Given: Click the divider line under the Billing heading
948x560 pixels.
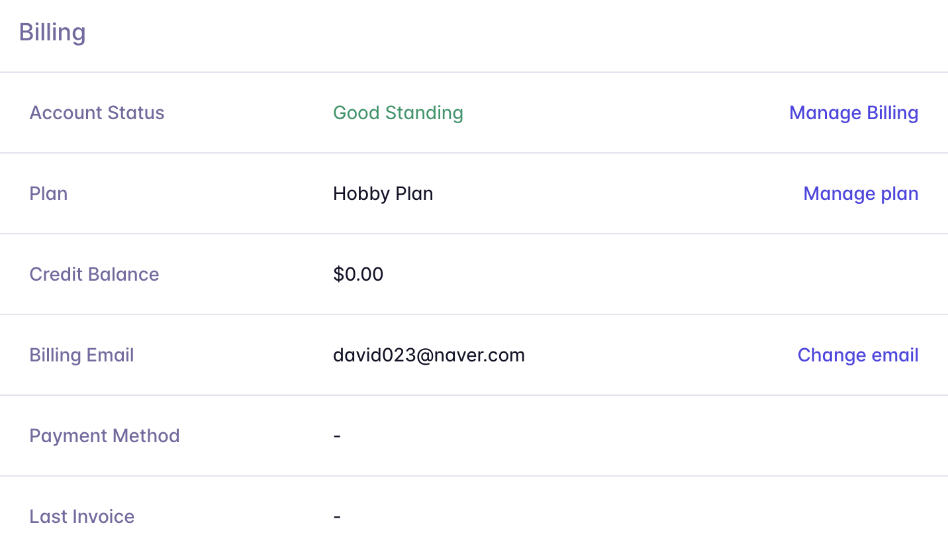Looking at the screenshot, I should [x=474, y=72].
